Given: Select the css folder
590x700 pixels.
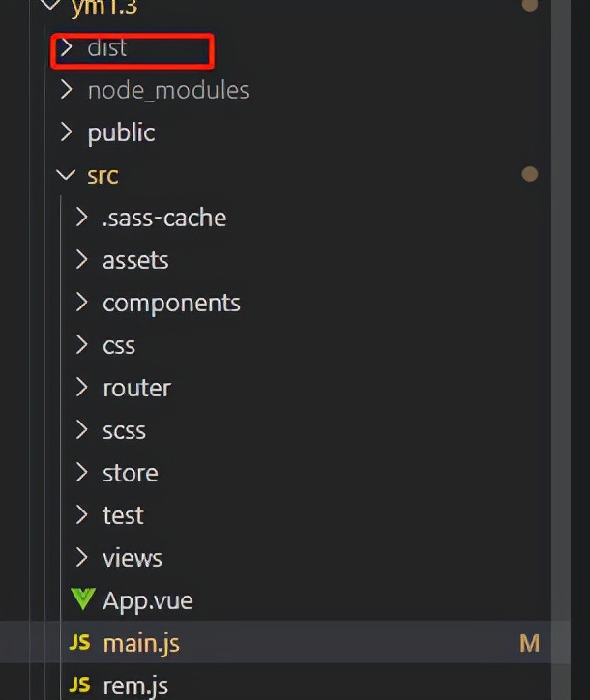Looking at the screenshot, I should tap(119, 345).
